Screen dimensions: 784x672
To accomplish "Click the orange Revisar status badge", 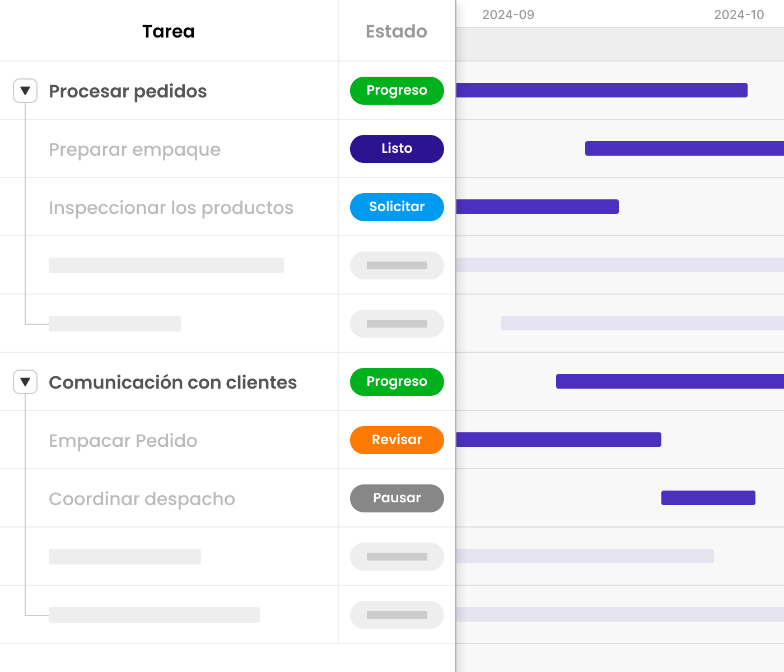I will click(396, 440).
